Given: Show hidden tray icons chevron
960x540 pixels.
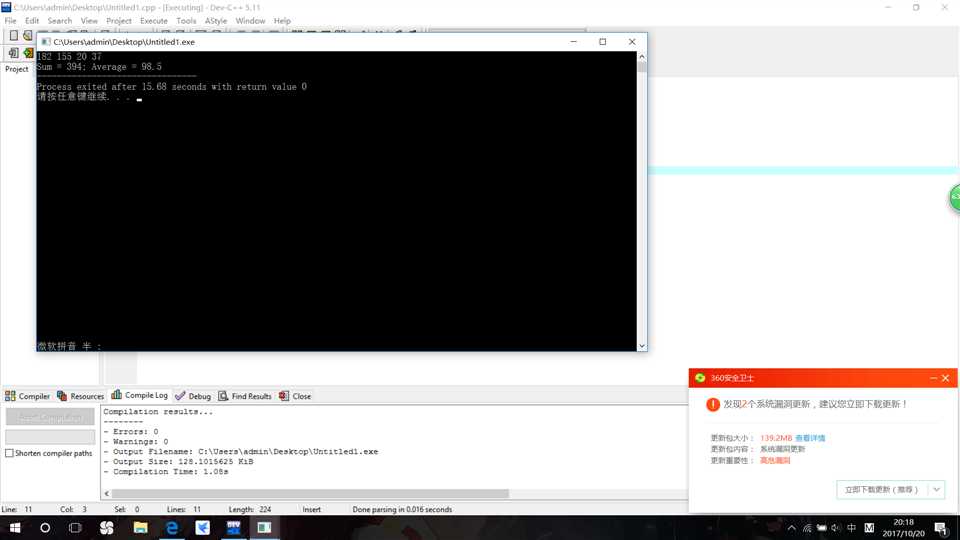Looking at the screenshot, I should pyautogui.click(x=792, y=528).
